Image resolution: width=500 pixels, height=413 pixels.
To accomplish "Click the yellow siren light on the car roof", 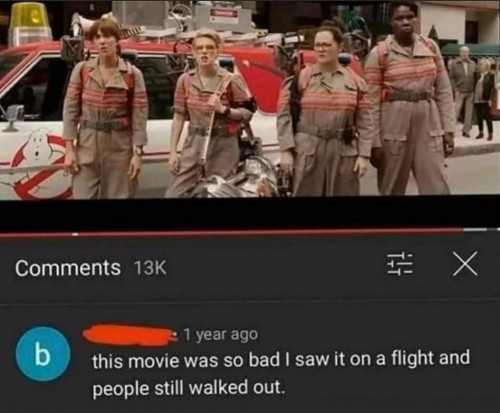I will coord(30,23).
